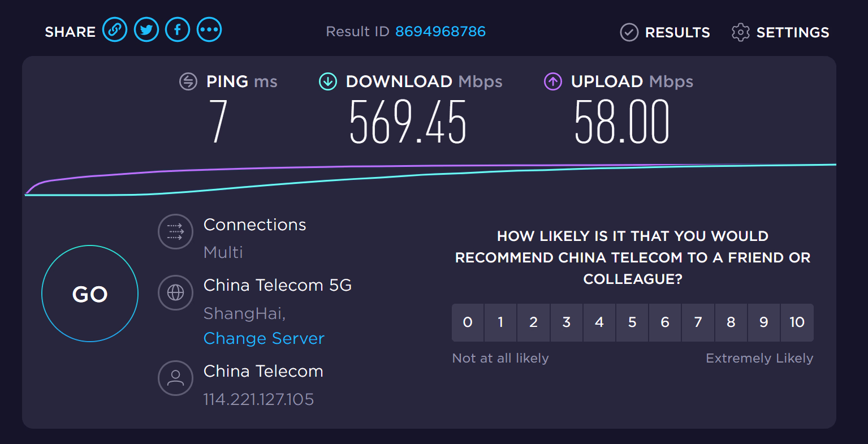The image size is (868, 444).
Task: Rate China Telecom an 8
Action: tap(731, 322)
